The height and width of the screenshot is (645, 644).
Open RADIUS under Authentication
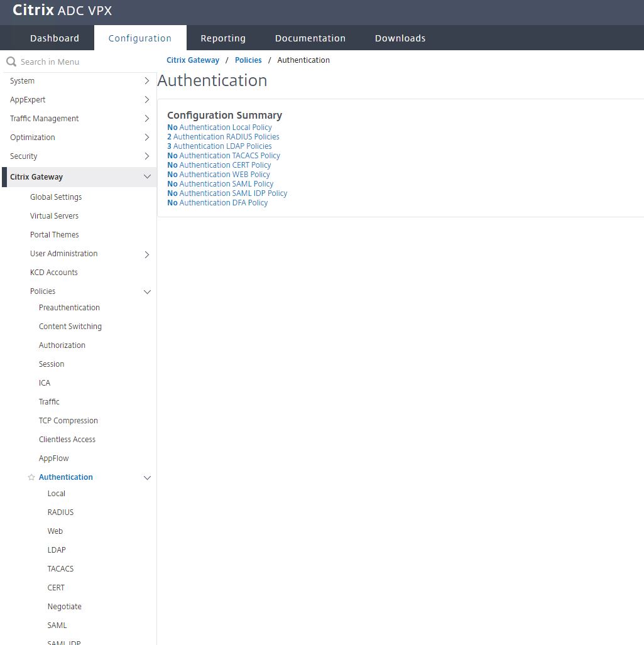[60, 512]
